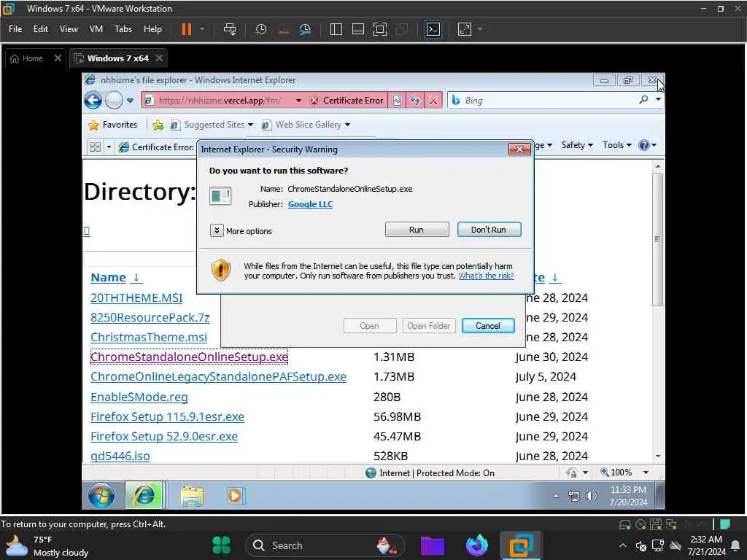The width and height of the screenshot is (747, 560).
Task: Click the stretch guest display icon
Action: point(465,29)
